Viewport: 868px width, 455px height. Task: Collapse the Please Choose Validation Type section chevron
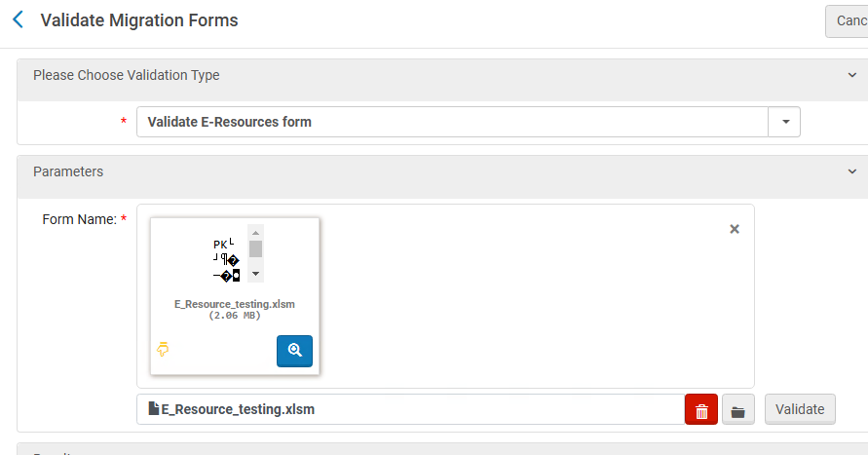[x=851, y=75]
